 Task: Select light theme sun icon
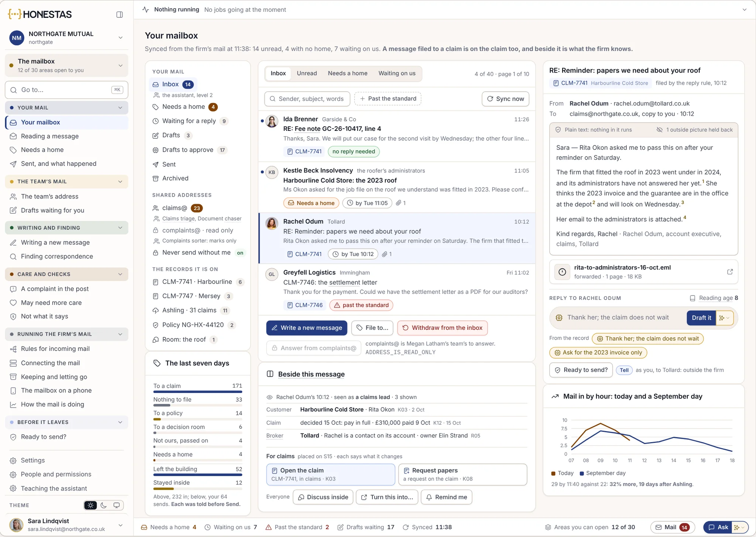tap(91, 505)
